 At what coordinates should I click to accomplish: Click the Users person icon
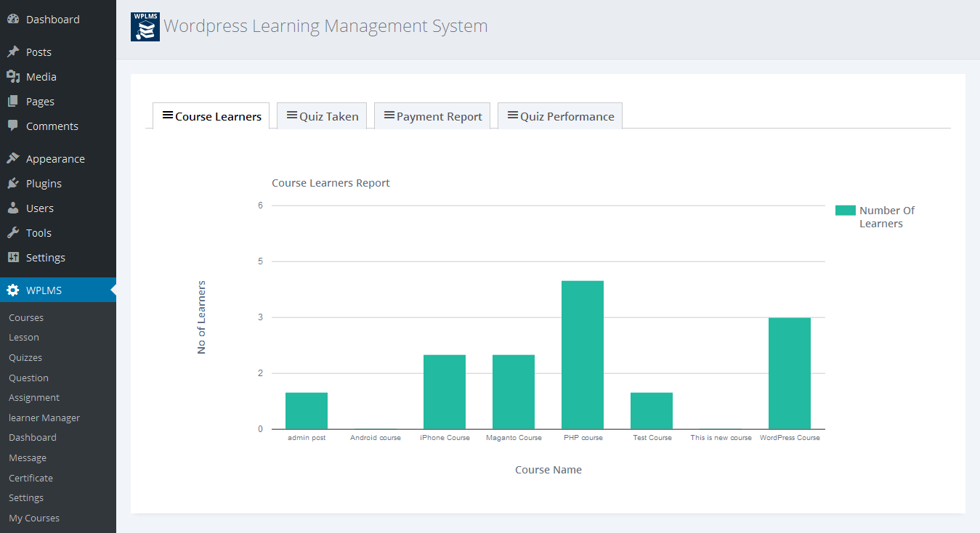[x=13, y=208]
